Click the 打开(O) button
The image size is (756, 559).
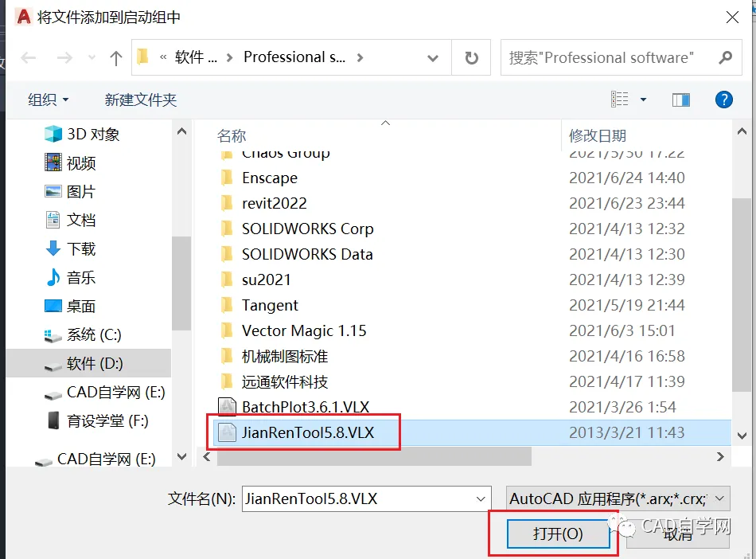[559, 534]
